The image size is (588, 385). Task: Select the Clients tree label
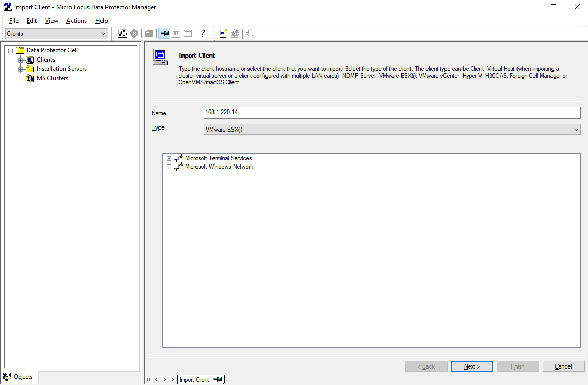tap(46, 60)
